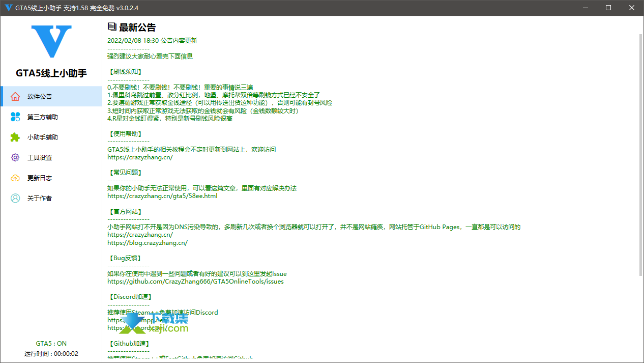Open the 更新日志 page

click(51, 178)
